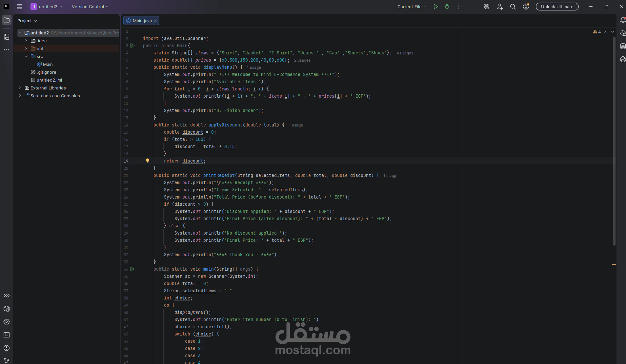Select the .gitignore file
Viewport: 626px width, 364px height.
[x=44, y=72]
